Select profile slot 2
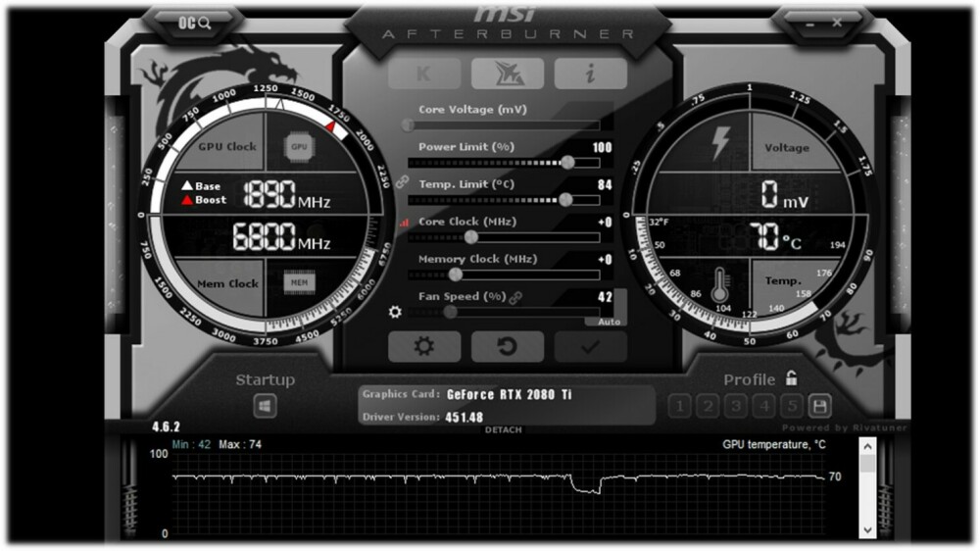The width and height of the screenshot is (980, 551). pos(708,407)
